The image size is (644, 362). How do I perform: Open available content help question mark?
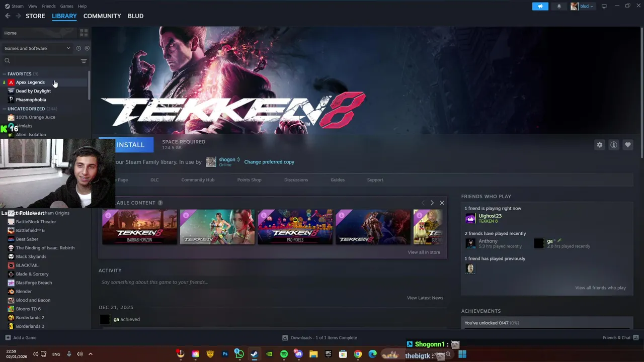coord(160,203)
